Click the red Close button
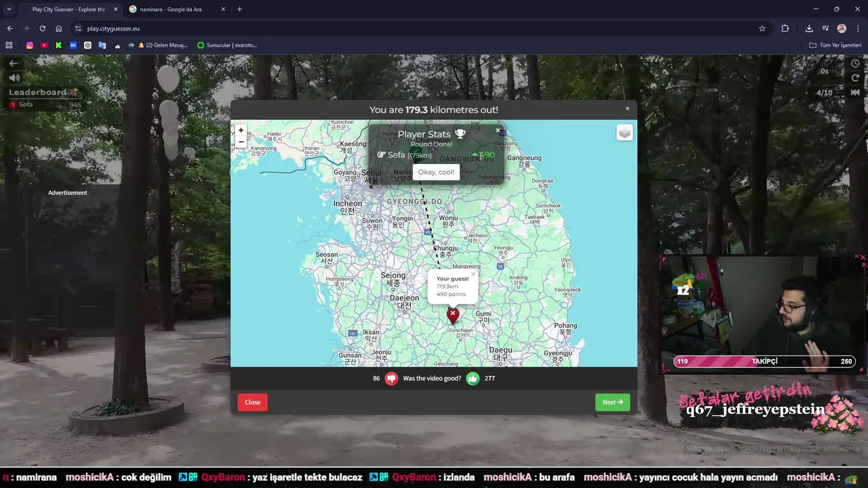This screenshot has height=488, width=868. pyautogui.click(x=252, y=402)
